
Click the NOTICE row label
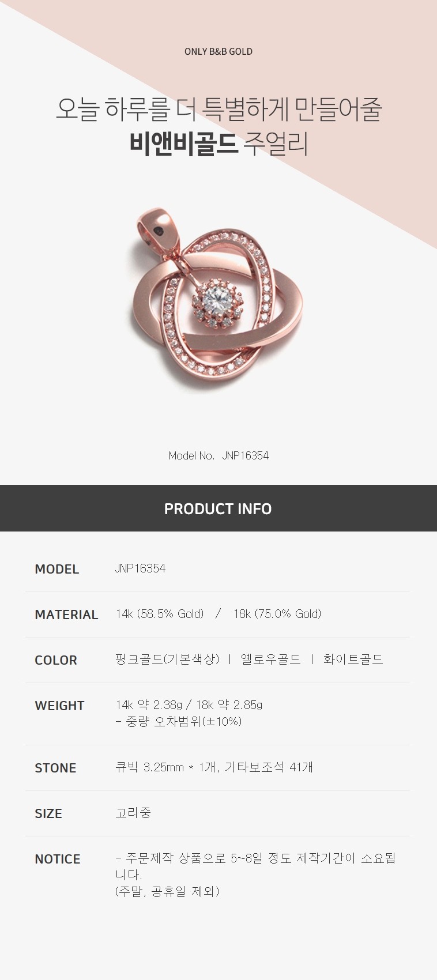(x=58, y=859)
